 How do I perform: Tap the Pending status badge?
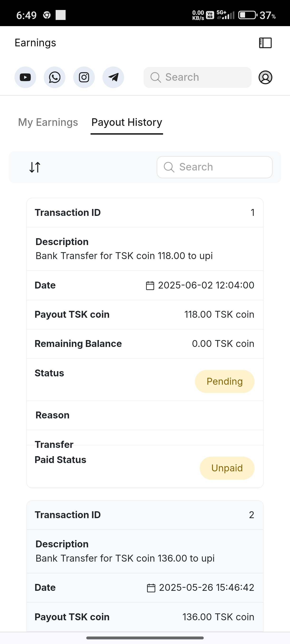coord(225,382)
